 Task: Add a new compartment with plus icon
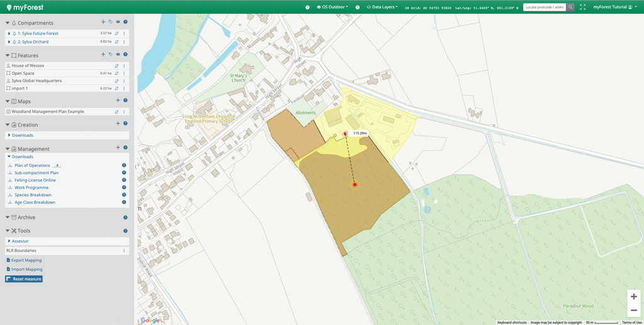(x=103, y=22)
